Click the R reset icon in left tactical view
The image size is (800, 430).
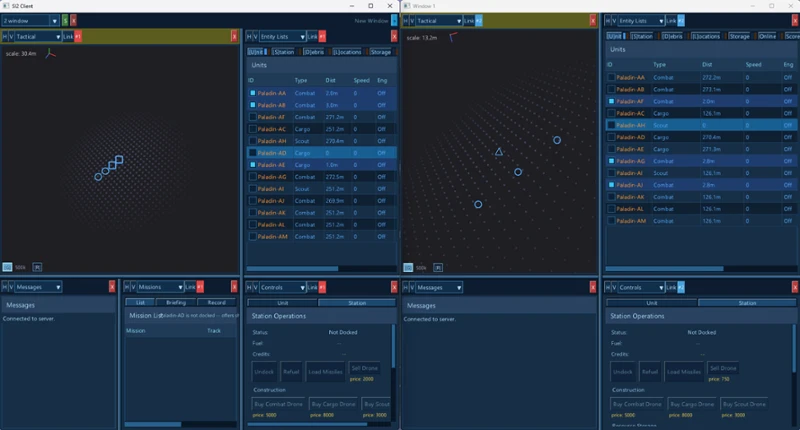pos(37,267)
